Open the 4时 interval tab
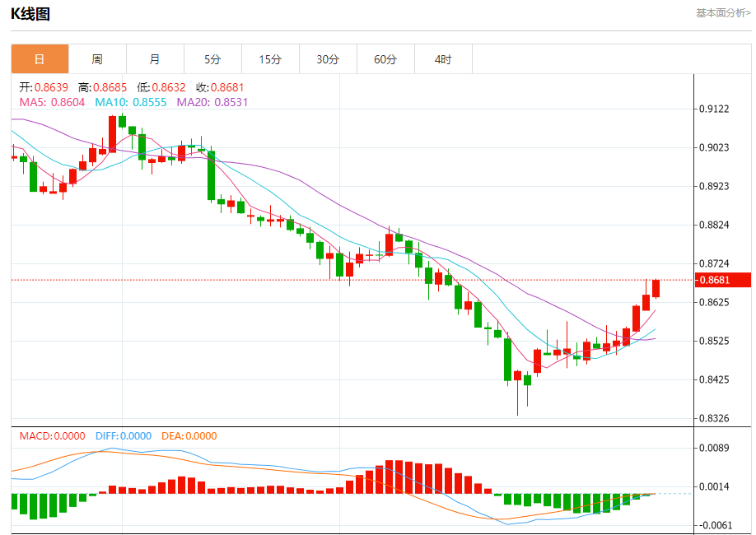756x535 pixels. coord(443,59)
